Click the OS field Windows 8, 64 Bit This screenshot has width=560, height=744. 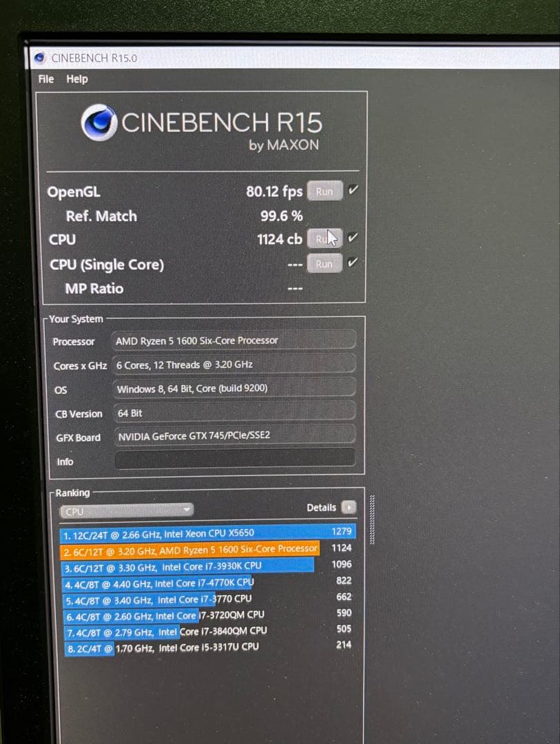pyautogui.click(x=234, y=388)
